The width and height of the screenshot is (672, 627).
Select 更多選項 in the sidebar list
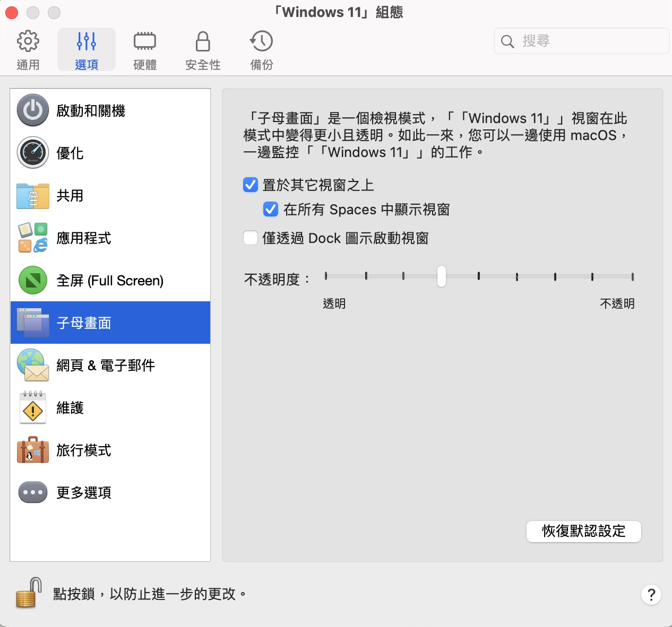point(110,492)
